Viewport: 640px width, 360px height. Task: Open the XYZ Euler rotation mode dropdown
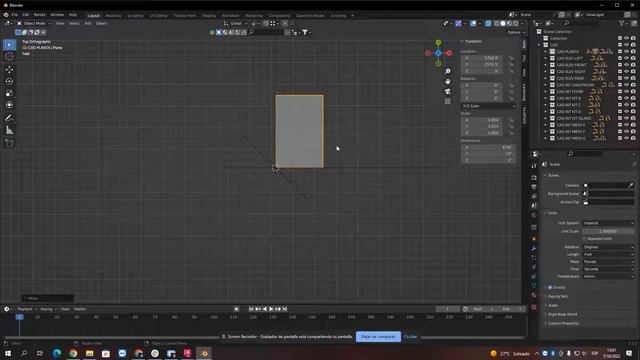click(488, 106)
